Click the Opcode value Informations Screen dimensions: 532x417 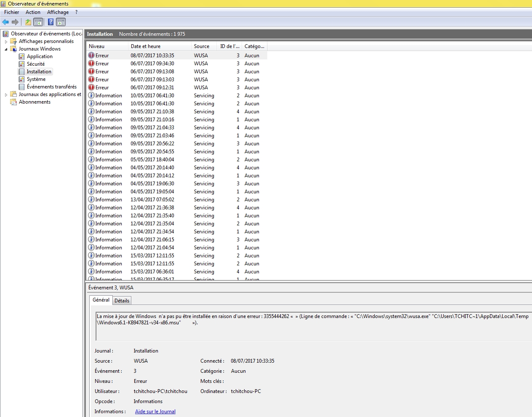coord(148,401)
